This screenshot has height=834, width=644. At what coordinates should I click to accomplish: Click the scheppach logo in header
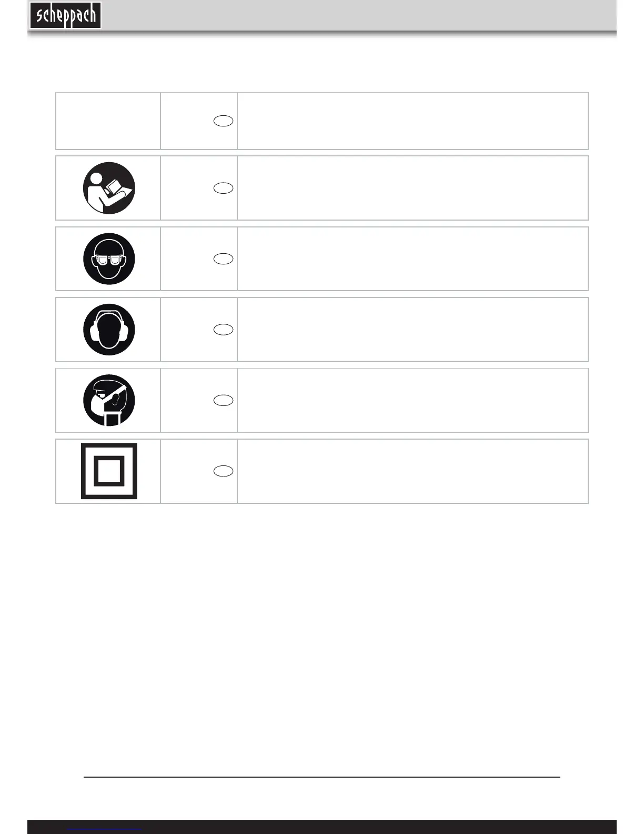pyautogui.click(x=65, y=15)
